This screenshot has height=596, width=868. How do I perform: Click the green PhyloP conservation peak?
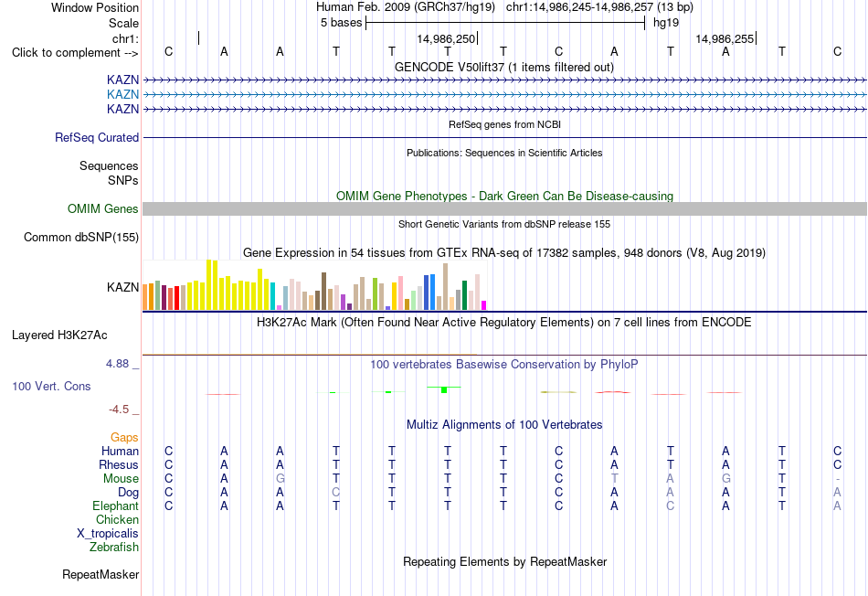pos(444,389)
